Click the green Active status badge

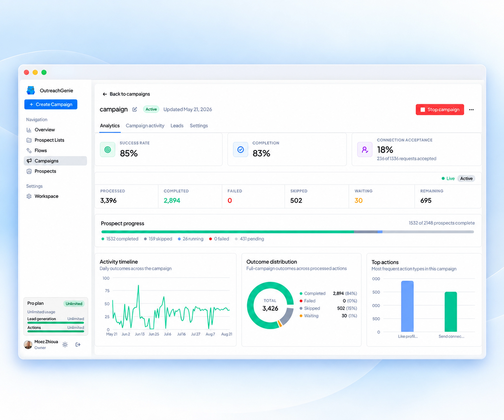(151, 109)
